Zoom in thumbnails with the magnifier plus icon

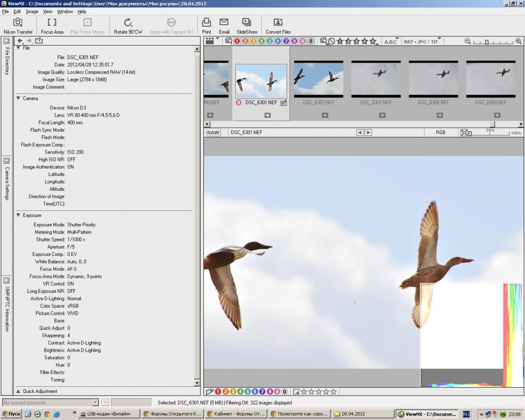(518, 41)
